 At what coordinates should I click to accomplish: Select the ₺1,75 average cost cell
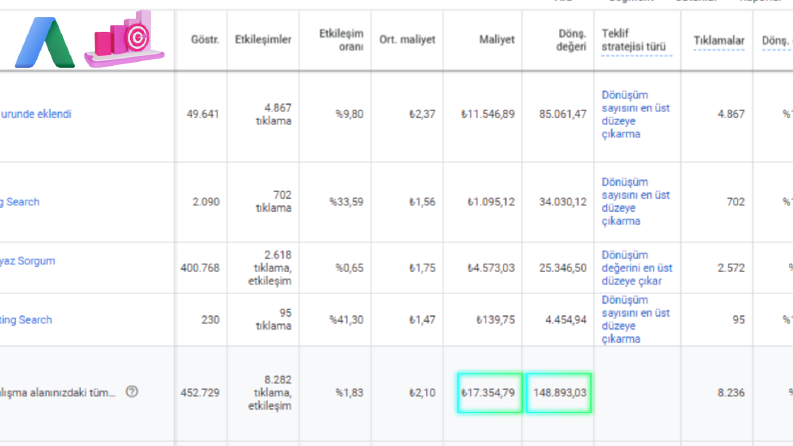(x=422, y=267)
